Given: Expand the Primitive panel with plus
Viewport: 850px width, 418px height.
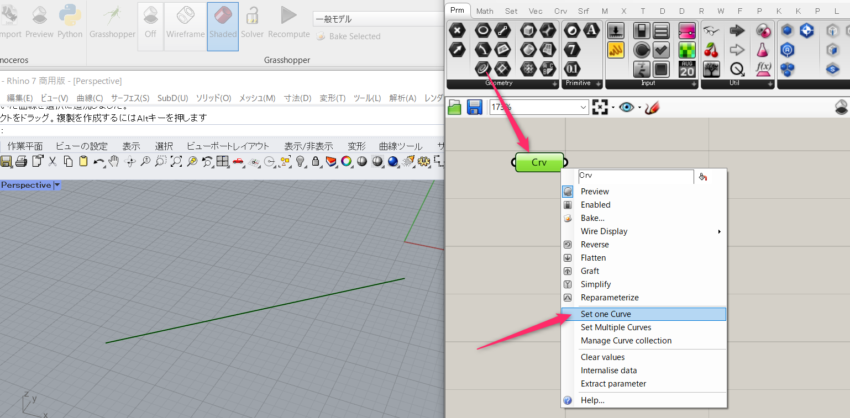Looking at the screenshot, I should 597,85.
